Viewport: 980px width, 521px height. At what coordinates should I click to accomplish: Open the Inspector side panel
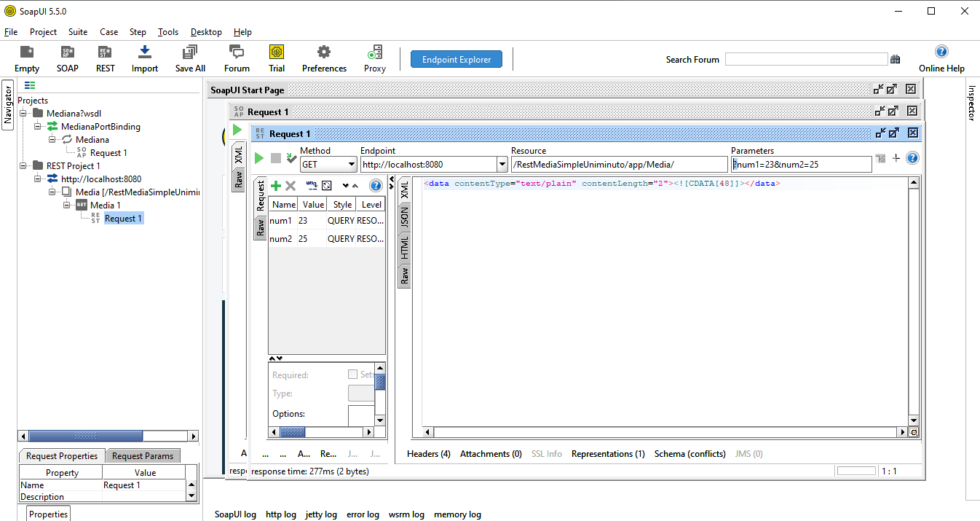972,103
